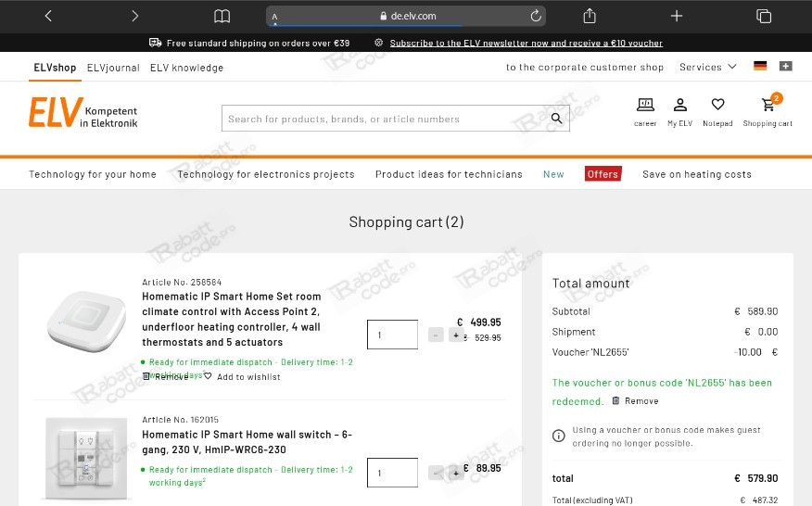Screen dimensions: 812x506
Task: Decrease quantity of the wall switch
Action: click(x=436, y=473)
